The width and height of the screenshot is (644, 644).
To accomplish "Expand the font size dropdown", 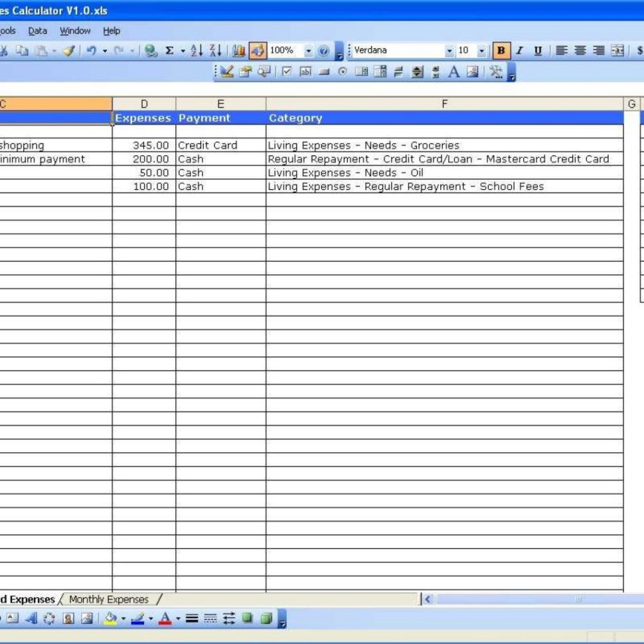I will [x=482, y=50].
